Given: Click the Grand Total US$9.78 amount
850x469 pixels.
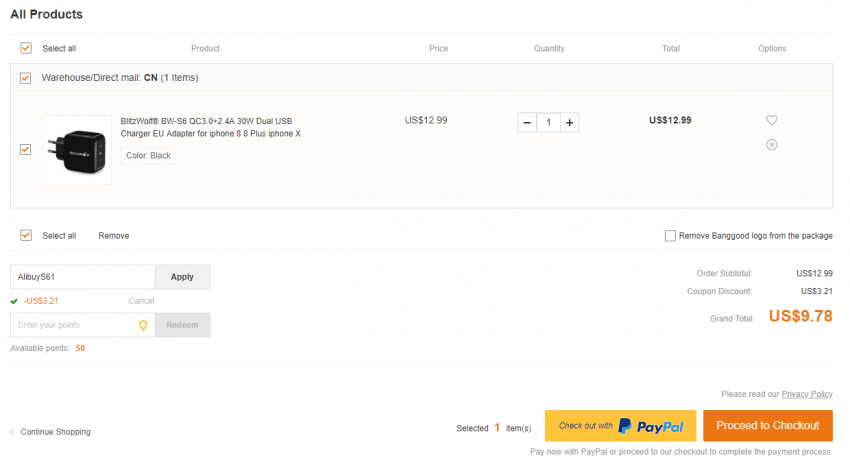Looking at the screenshot, I should click(800, 316).
